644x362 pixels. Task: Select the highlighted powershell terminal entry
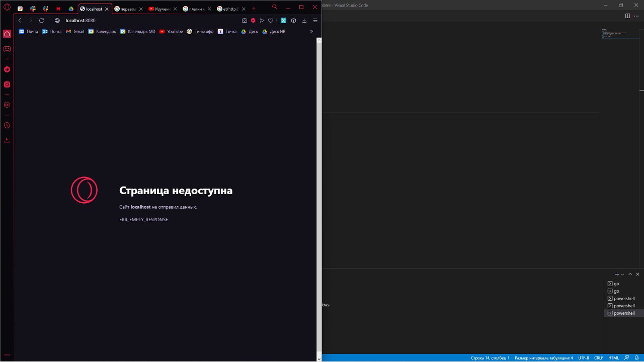(x=623, y=313)
